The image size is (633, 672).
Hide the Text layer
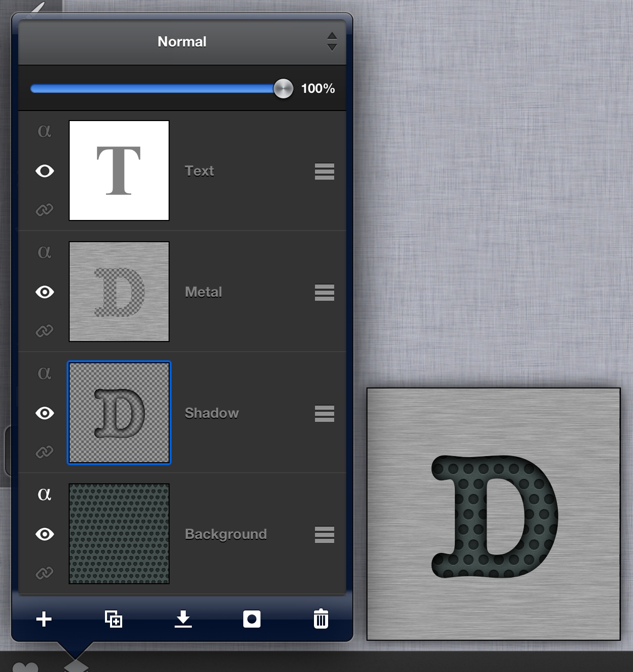[45, 171]
